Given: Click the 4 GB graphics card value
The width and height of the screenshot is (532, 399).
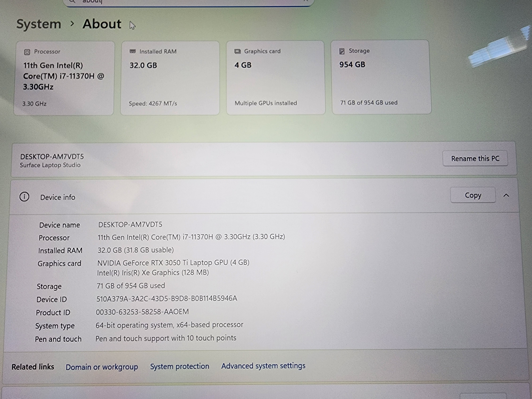Looking at the screenshot, I should pos(243,65).
